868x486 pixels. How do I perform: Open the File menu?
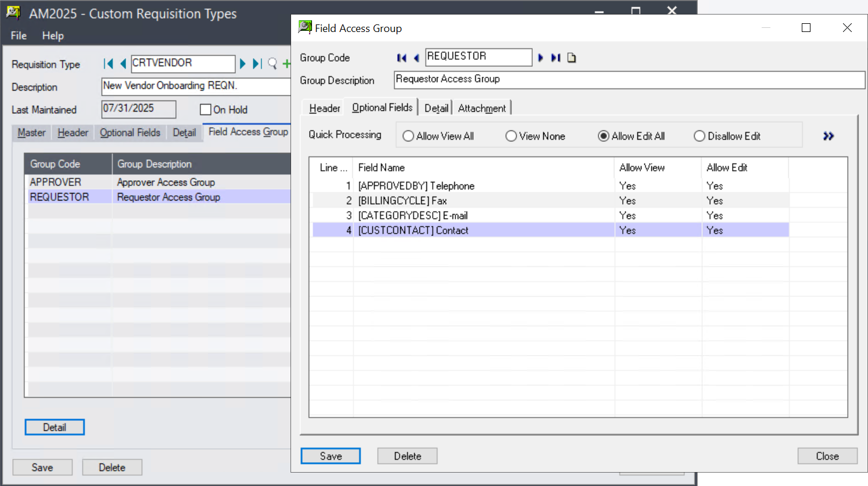(x=19, y=35)
